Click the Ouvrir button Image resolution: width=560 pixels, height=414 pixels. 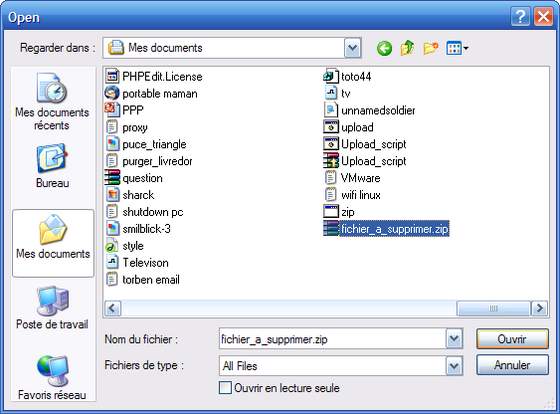[x=512, y=339]
